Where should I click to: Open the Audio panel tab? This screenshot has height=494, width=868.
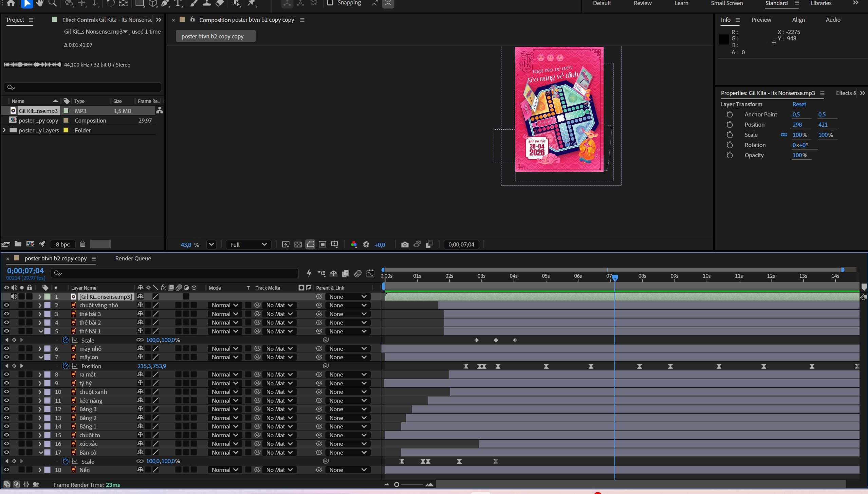(x=833, y=20)
